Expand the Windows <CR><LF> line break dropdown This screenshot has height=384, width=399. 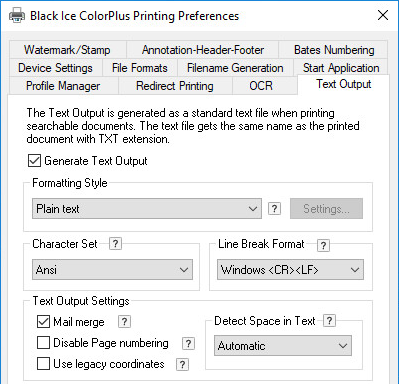click(x=290, y=269)
